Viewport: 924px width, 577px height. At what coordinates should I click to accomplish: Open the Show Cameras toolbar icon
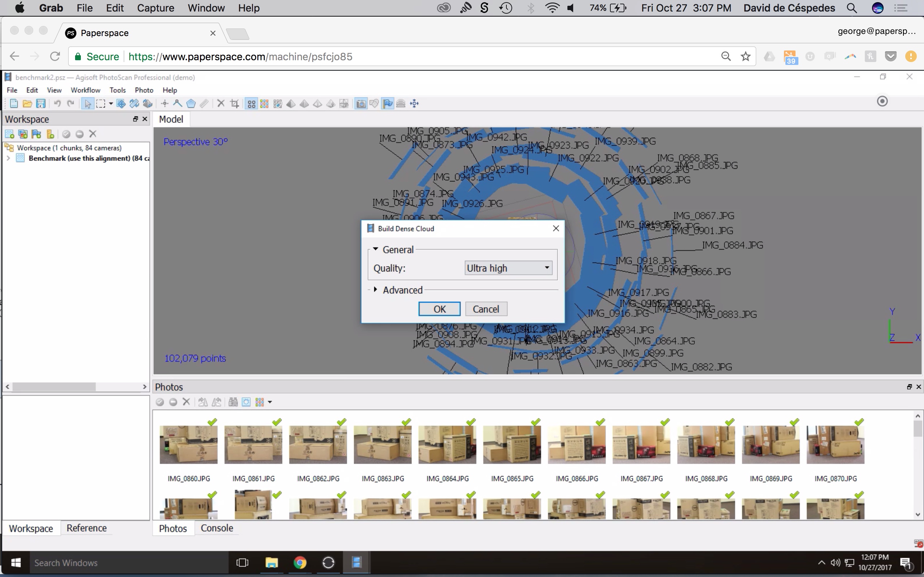point(361,103)
